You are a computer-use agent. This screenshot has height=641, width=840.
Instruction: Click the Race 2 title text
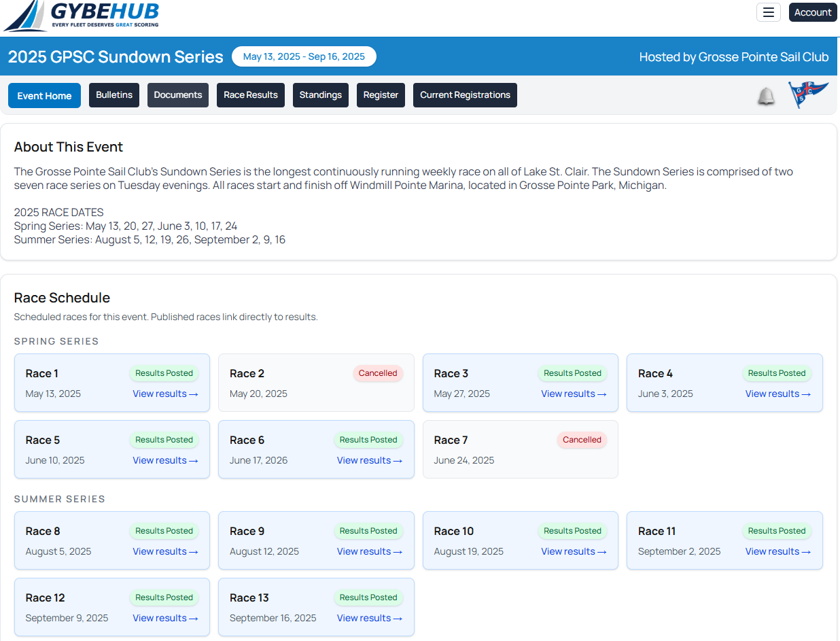point(247,373)
